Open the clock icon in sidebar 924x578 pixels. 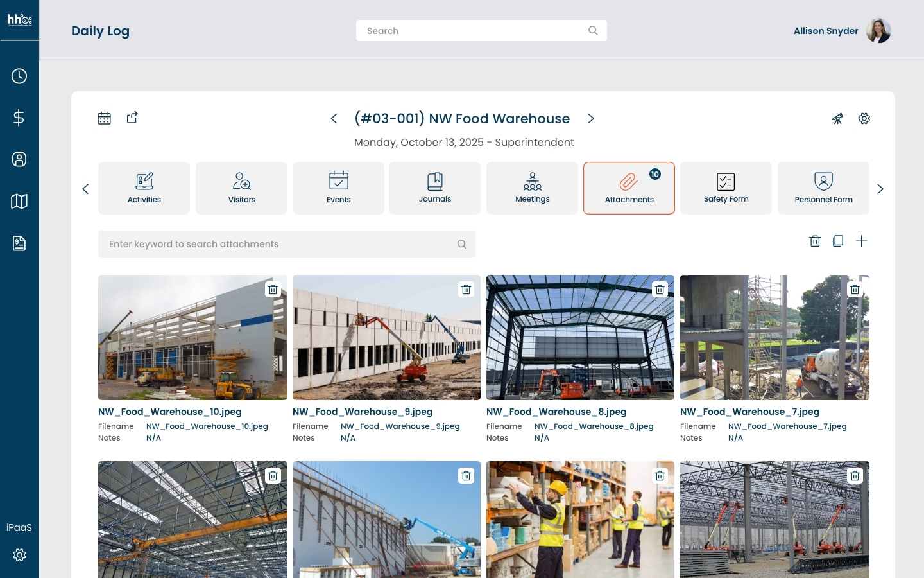(x=19, y=76)
